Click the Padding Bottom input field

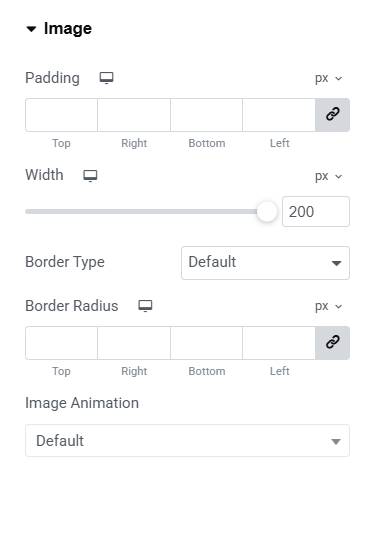point(207,115)
